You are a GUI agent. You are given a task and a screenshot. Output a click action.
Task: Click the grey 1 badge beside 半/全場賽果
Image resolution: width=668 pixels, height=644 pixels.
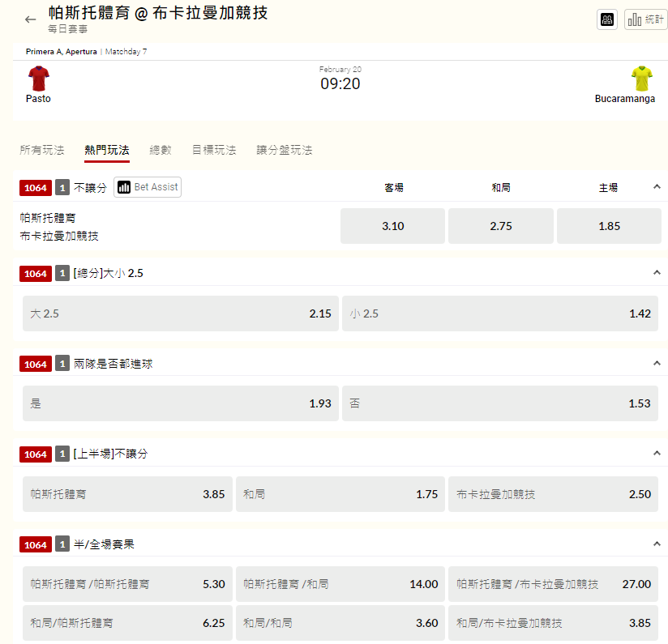click(x=62, y=544)
